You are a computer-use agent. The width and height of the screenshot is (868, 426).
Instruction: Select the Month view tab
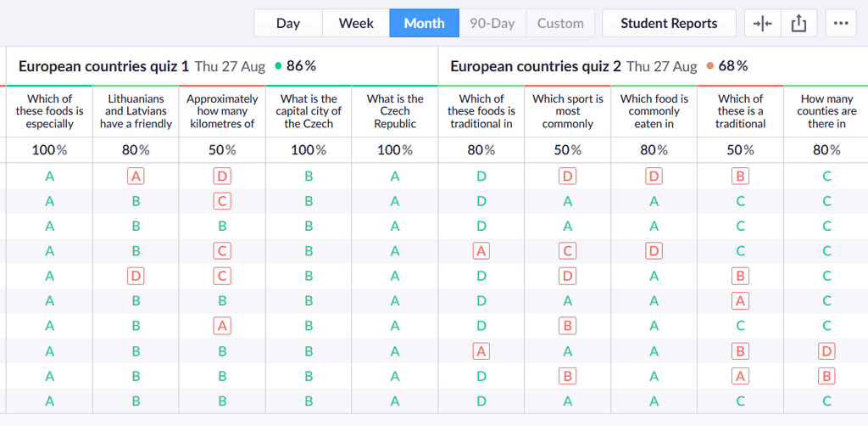coord(424,23)
